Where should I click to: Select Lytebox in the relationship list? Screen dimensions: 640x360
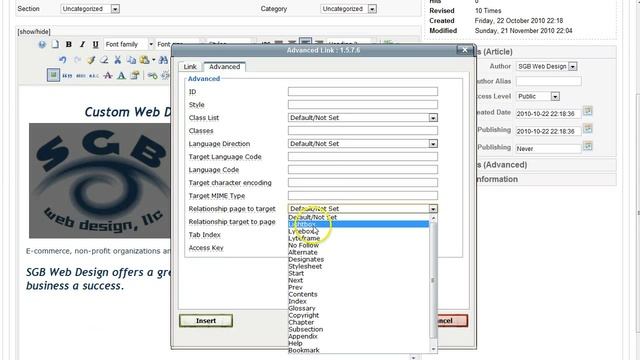click(x=358, y=231)
